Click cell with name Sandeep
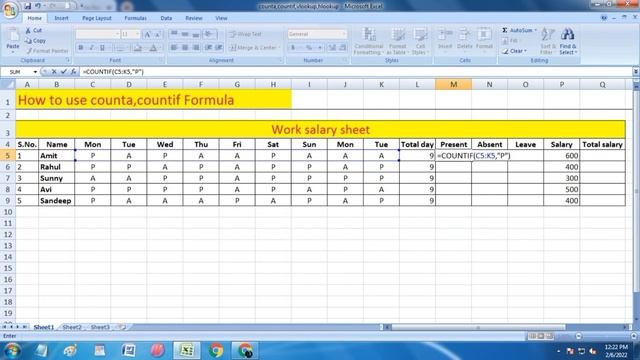The height and width of the screenshot is (360, 640). (57, 200)
